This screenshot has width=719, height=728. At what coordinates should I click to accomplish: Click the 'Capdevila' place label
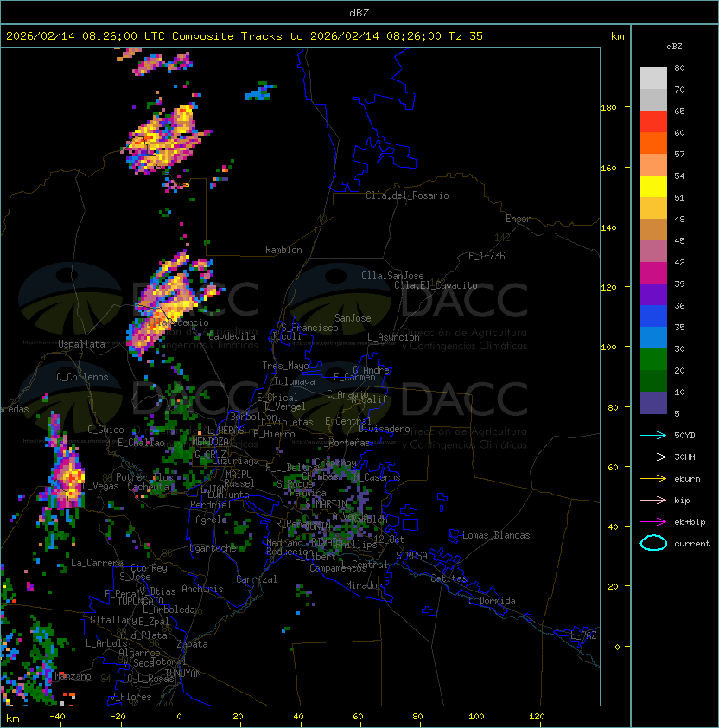pos(232,336)
